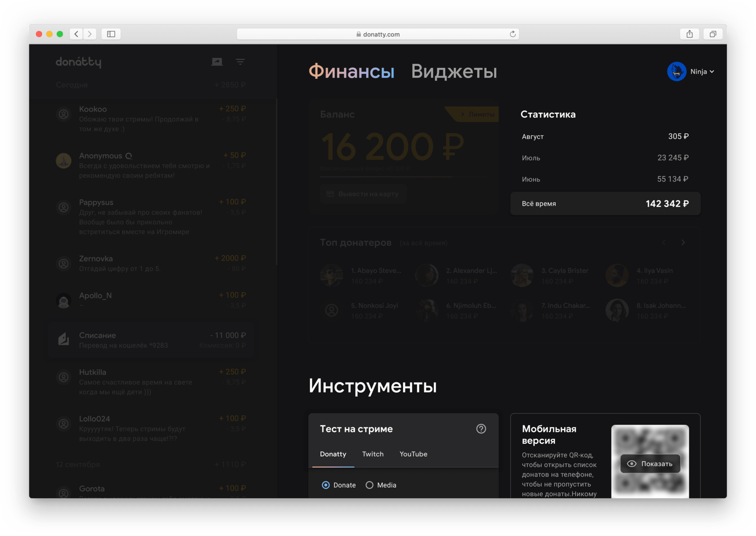Click Kookoo's avatar icon
Viewport: 756px width, 536px height.
tap(64, 114)
